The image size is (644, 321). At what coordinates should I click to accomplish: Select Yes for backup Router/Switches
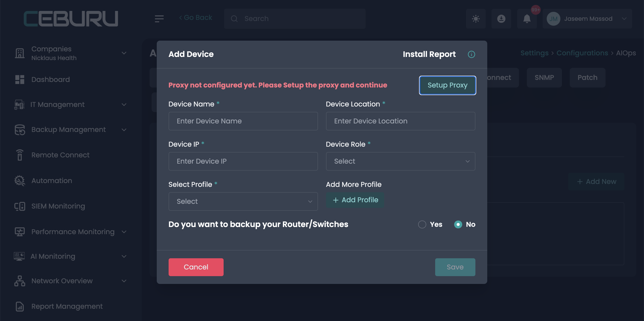tap(422, 224)
